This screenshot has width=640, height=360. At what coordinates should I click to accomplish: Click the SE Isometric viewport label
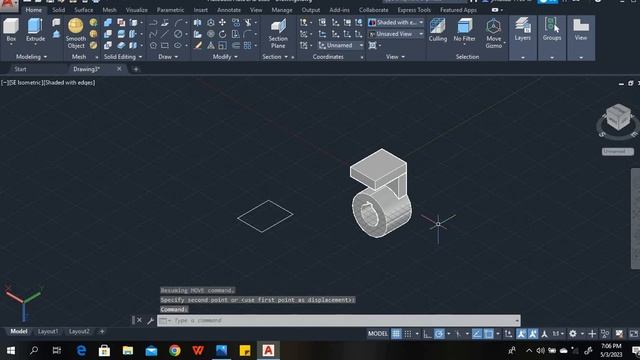[x=25, y=82]
